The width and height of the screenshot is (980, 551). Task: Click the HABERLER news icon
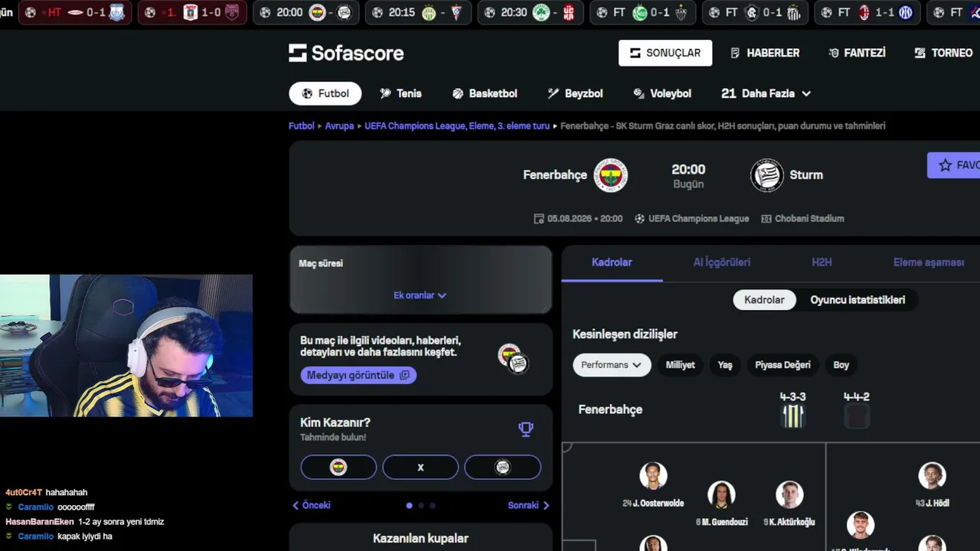735,53
